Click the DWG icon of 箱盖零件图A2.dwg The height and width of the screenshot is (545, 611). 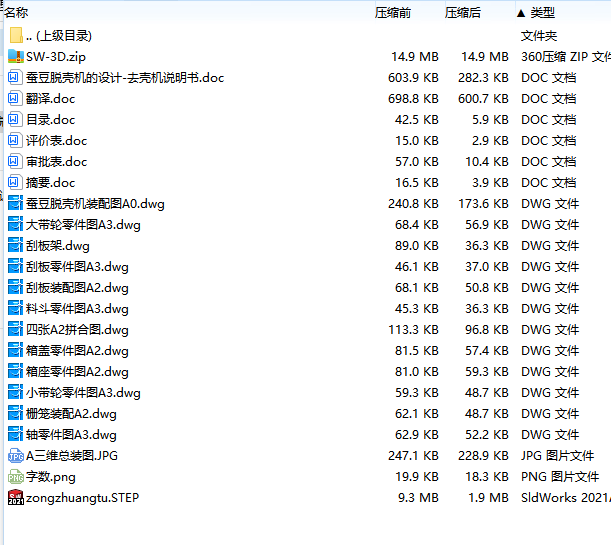pyautogui.click(x=16, y=351)
